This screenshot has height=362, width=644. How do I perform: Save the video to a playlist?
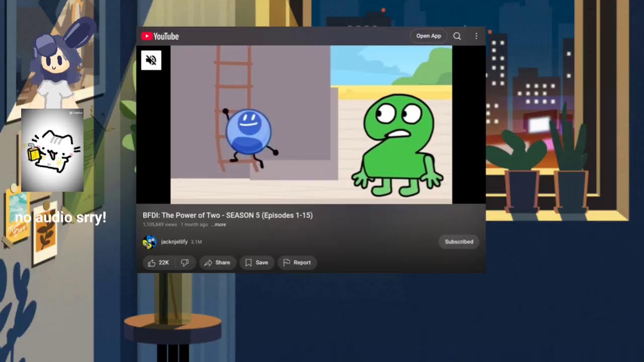click(x=257, y=262)
